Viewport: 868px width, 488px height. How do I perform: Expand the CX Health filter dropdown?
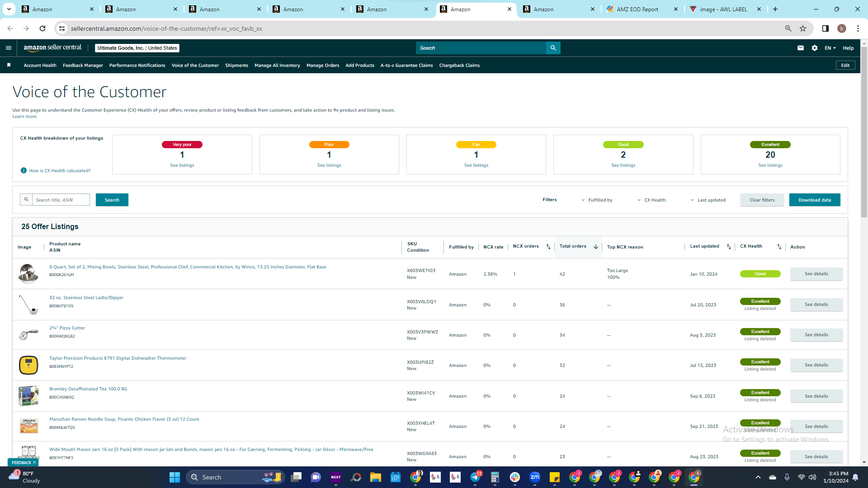click(x=651, y=200)
